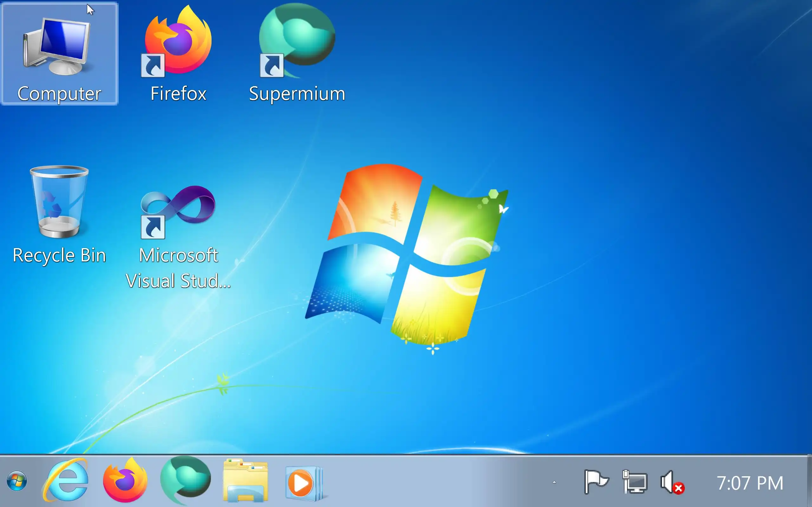812x507 pixels.
Task: Click the "Supermium" desktop text label
Action: pos(297,93)
